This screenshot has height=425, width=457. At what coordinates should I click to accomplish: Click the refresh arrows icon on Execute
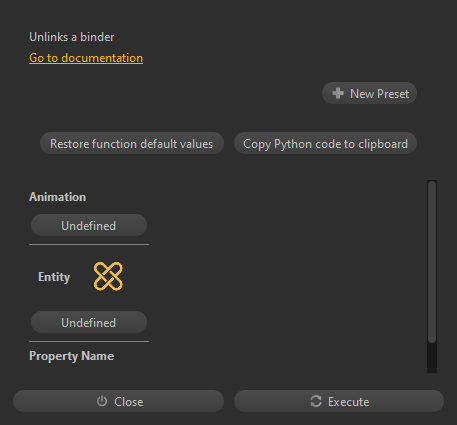point(316,401)
